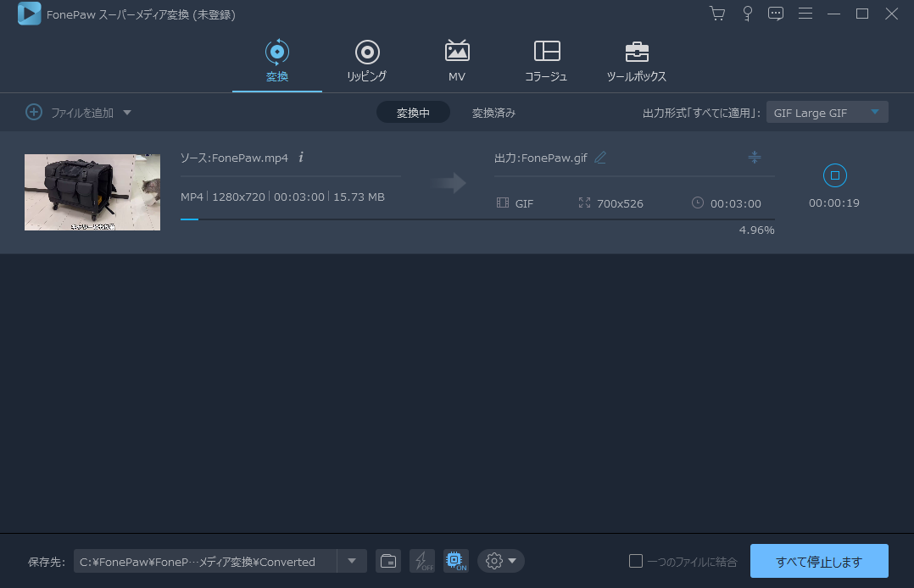Image resolution: width=914 pixels, height=588 pixels.
Task: Click the 1280x720 source resolution text
Action: [x=238, y=197]
